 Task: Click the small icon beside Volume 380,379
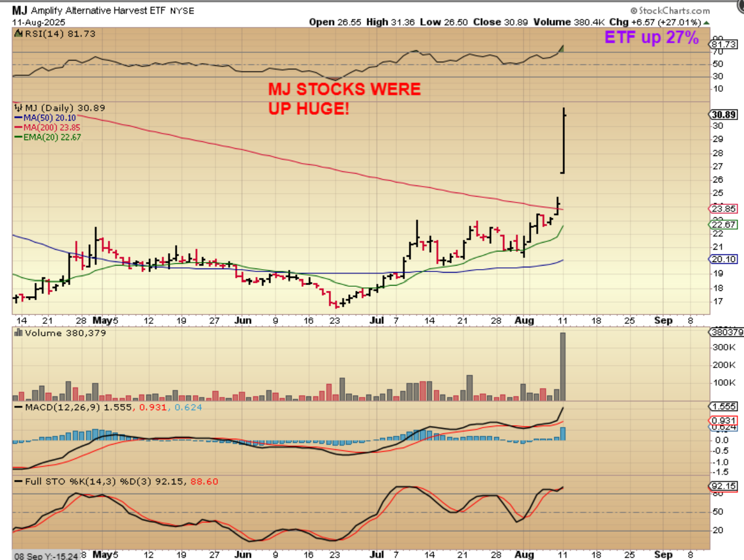(17, 333)
